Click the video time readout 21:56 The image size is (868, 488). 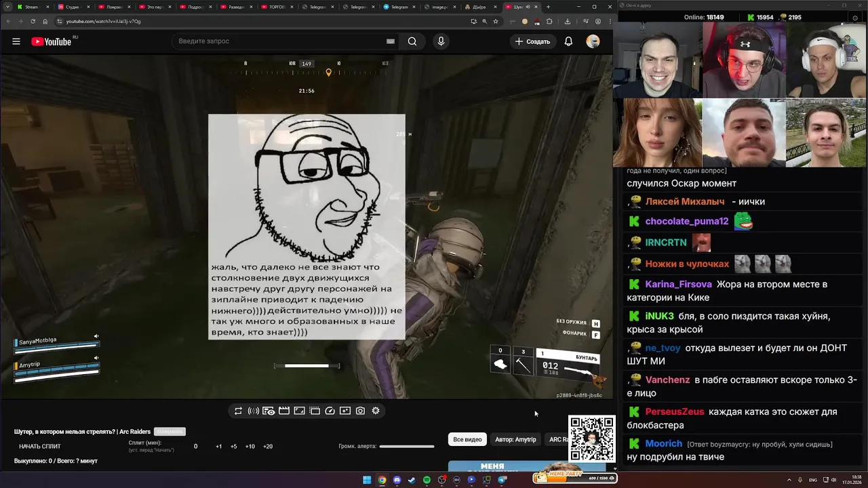[307, 90]
